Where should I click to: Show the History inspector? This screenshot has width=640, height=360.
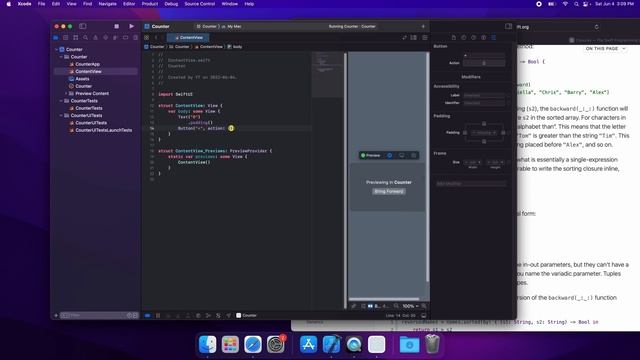[x=464, y=38]
